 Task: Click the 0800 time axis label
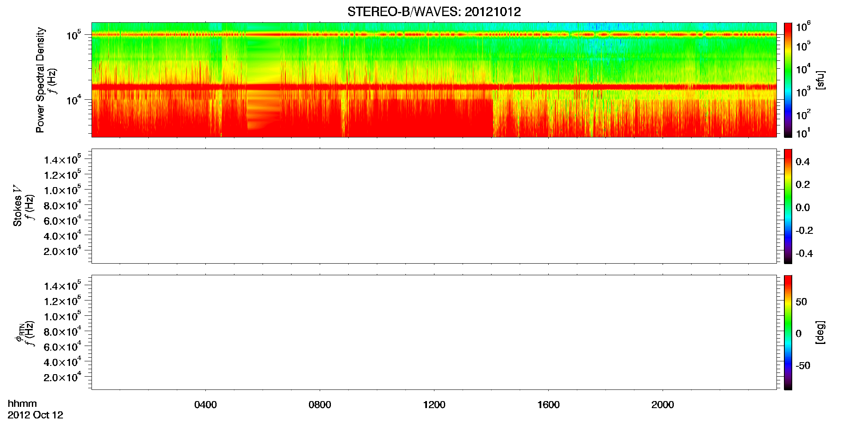(x=320, y=405)
